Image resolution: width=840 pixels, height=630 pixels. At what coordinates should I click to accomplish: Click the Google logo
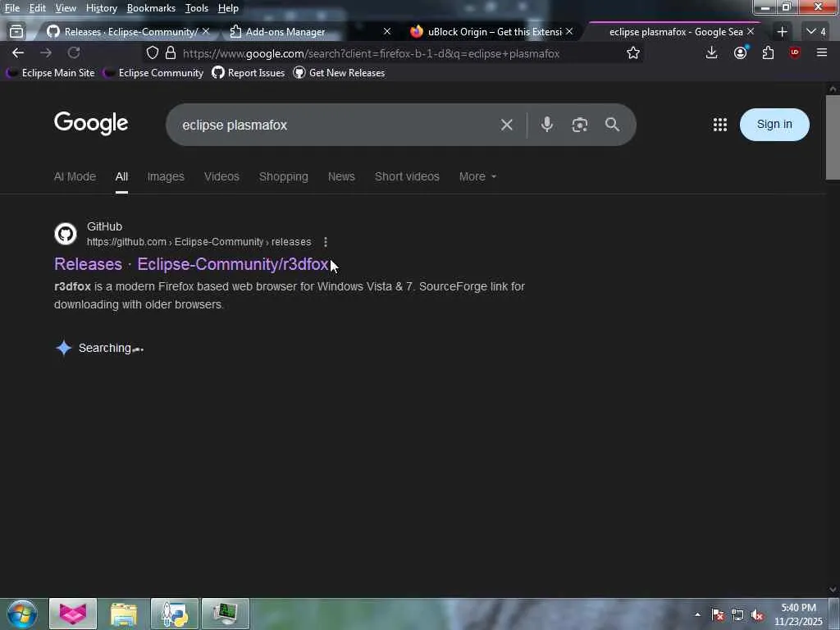[x=91, y=123]
